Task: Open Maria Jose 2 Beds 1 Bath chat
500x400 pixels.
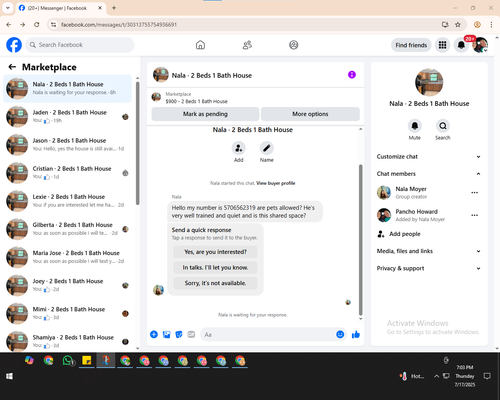Action: 68,257
